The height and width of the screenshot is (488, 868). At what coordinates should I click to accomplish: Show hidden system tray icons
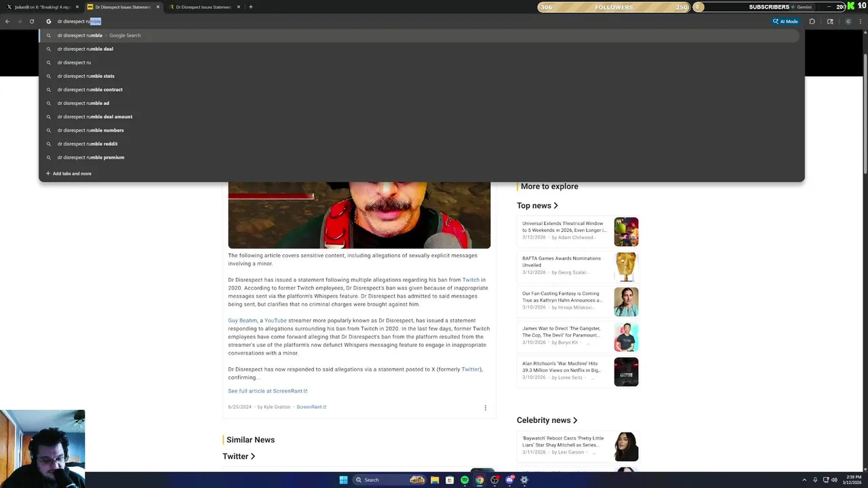[804, 480]
